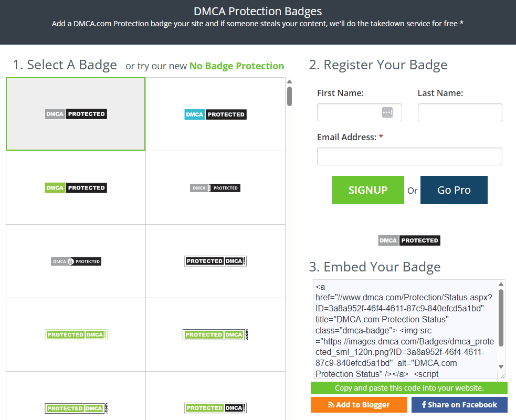Select the currently highlighted gray DMCA badge

tap(76, 114)
